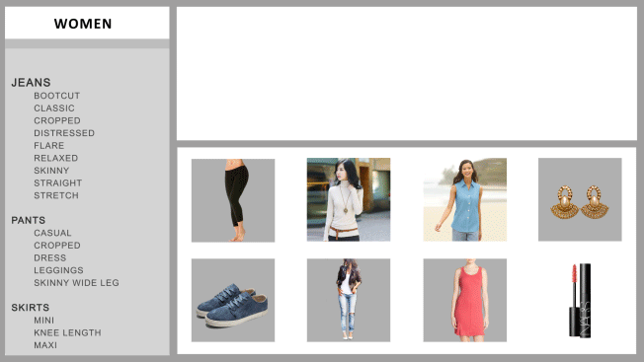Choose KNEE LENGTH skirts
The height and width of the screenshot is (362, 644).
tap(67, 332)
